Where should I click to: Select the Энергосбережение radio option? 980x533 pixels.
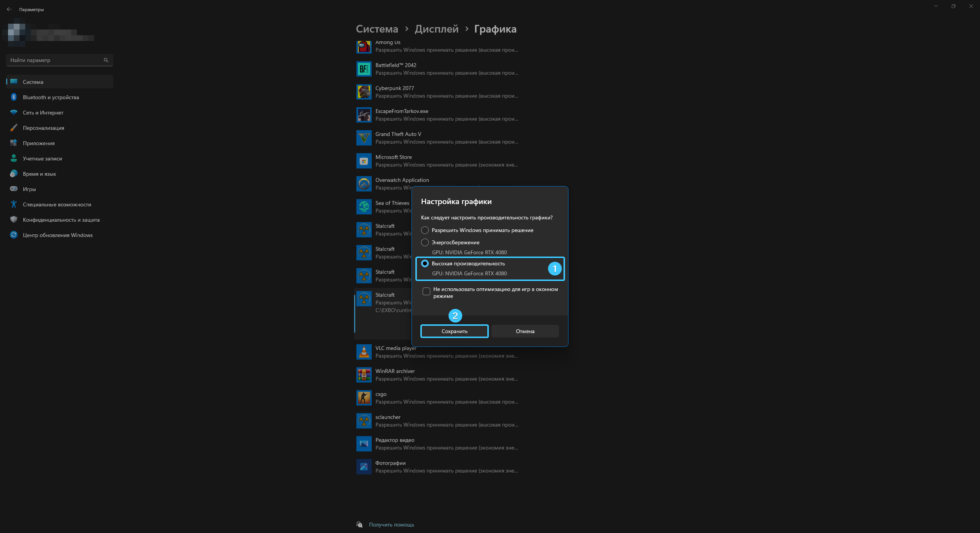425,242
